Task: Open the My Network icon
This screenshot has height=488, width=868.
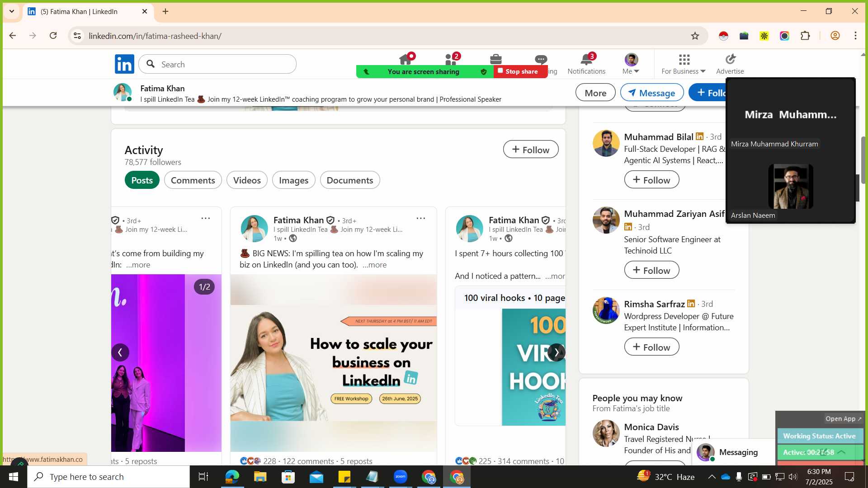Action: 451,59
